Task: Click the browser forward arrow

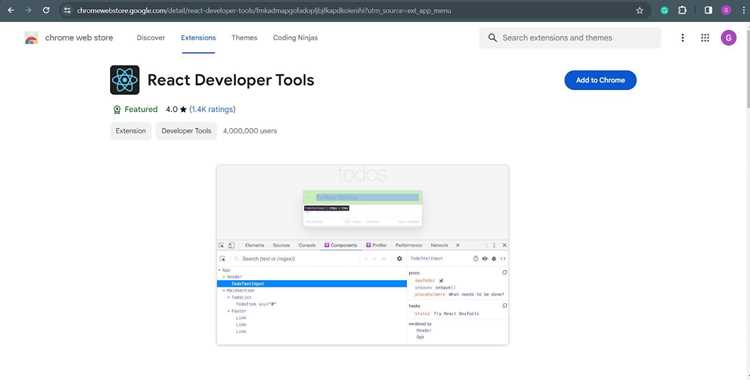Action: coord(28,10)
